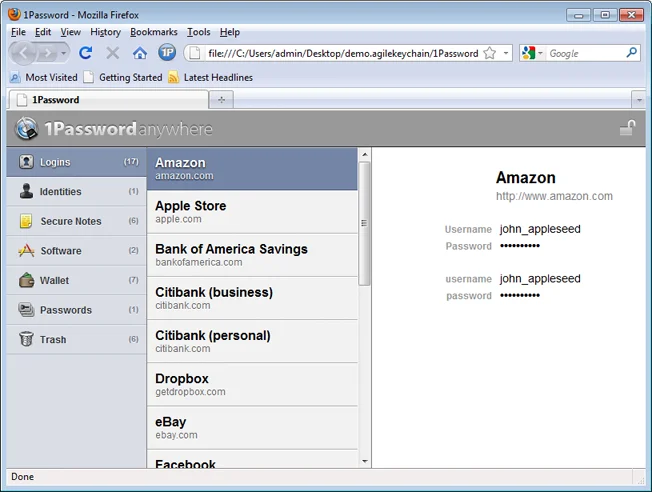Open the address bar history dropdown
Screen dimensions: 652x492
click(506, 53)
